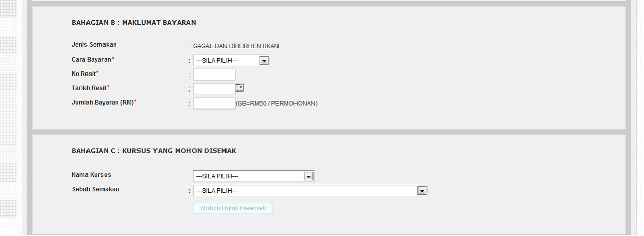The height and width of the screenshot is (236, 644).
Task: Click into the Tarikh Resit date field
Action: coord(214,89)
